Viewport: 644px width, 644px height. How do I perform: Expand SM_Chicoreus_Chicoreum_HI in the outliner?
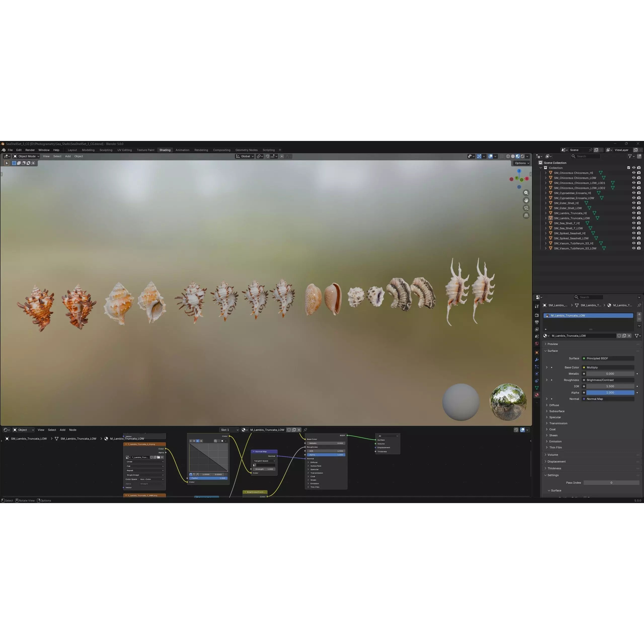(x=546, y=173)
